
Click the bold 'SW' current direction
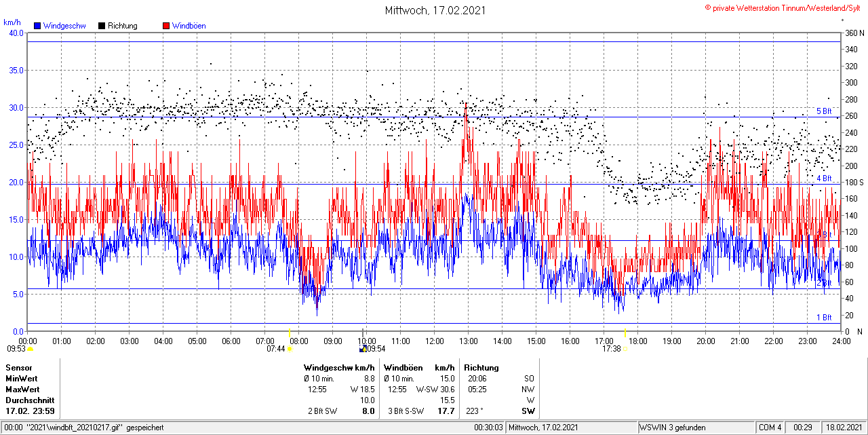coord(528,411)
